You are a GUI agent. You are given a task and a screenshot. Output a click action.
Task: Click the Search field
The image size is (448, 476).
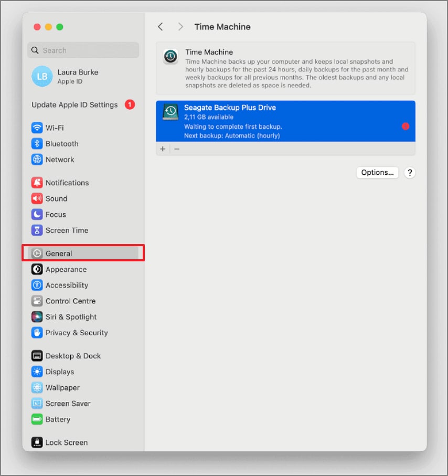(83, 50)
